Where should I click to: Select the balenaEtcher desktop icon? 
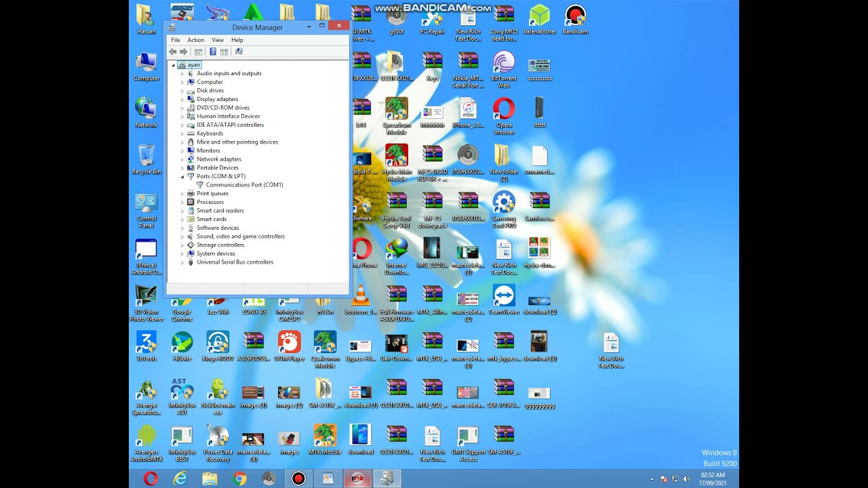tap(540, 19)
